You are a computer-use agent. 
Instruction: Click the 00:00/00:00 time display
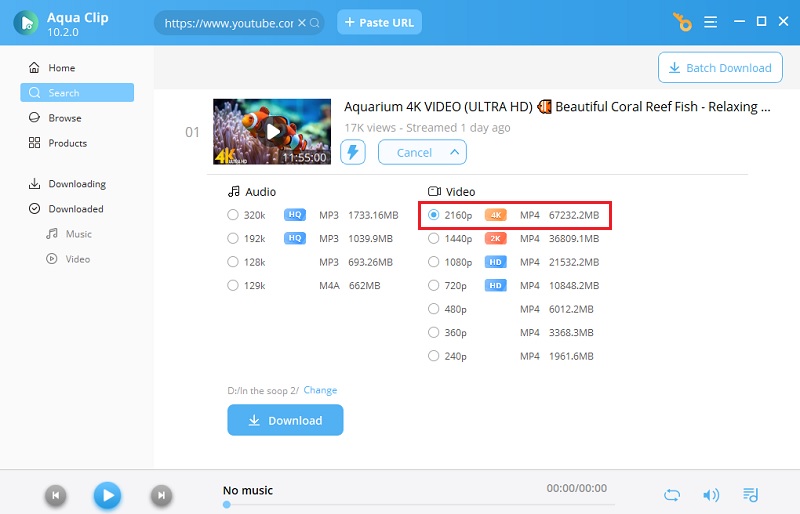[577, 488]
